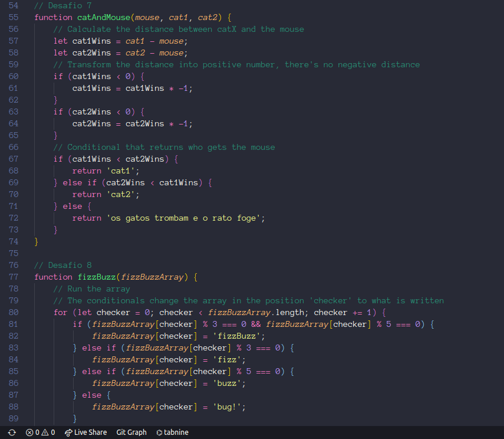The height and width of the screenshot is (439, 504).
Task: Click line number 77 in the gutter
Action: click(x=14, y=277)
